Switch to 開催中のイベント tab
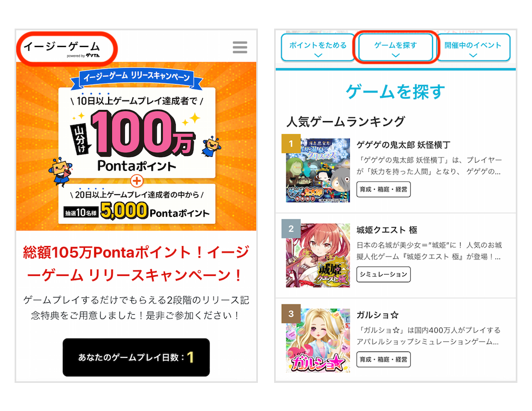Viewport: 532px width, 411px height. coord(473,48)
